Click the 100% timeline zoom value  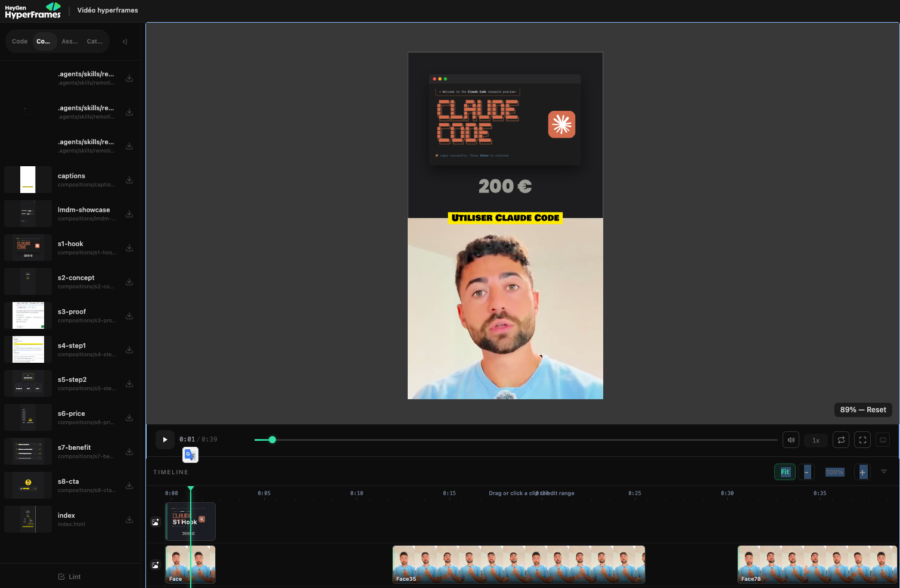coord(834,472)
